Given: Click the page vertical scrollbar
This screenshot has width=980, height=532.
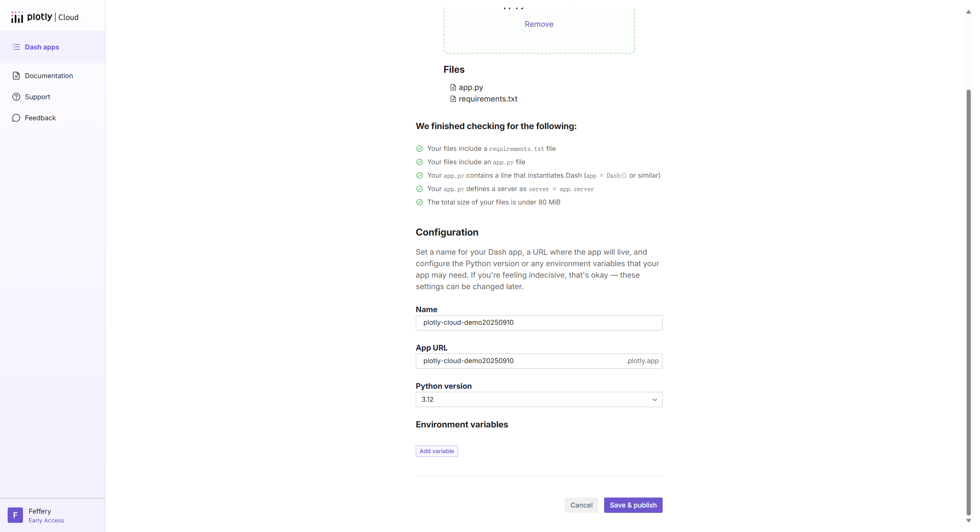Looking at the screenshot, I should [x=969, y=303].
